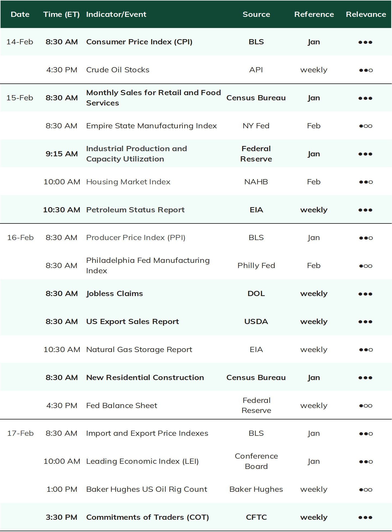Click relevance dots in Baker Hughes row
392x532 pixels.
pos(366,490)
